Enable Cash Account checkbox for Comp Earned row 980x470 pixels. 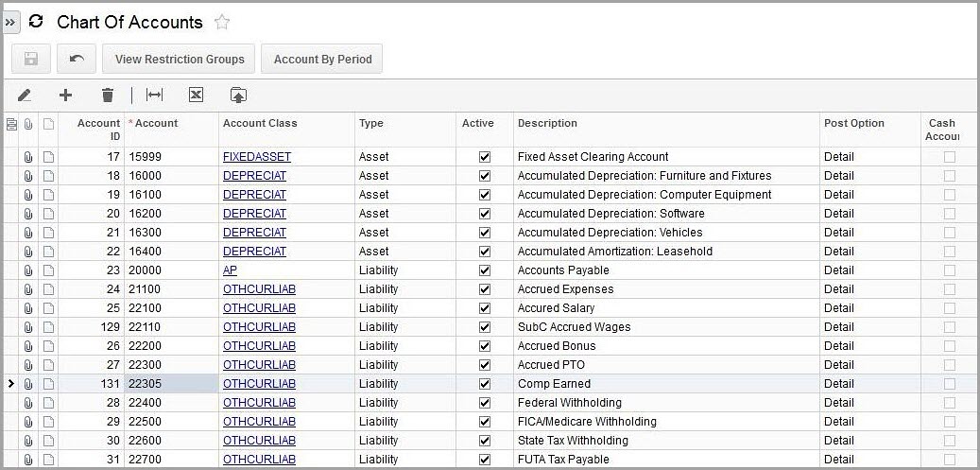(x=949, y=384)
